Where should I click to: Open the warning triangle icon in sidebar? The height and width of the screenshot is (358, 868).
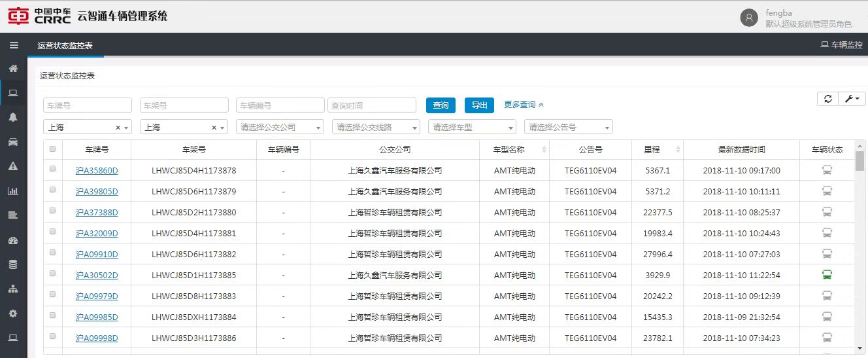(13, 166)
